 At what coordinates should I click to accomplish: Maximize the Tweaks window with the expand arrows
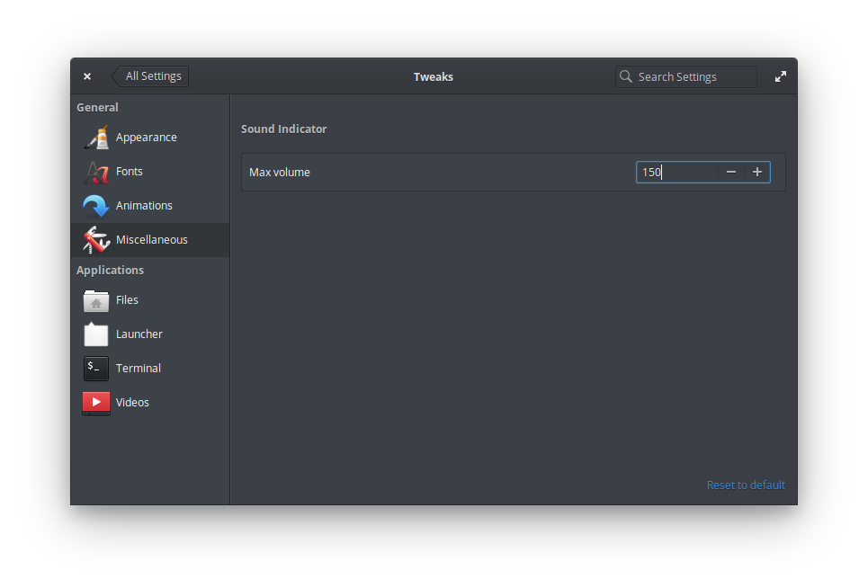[780, 77]
